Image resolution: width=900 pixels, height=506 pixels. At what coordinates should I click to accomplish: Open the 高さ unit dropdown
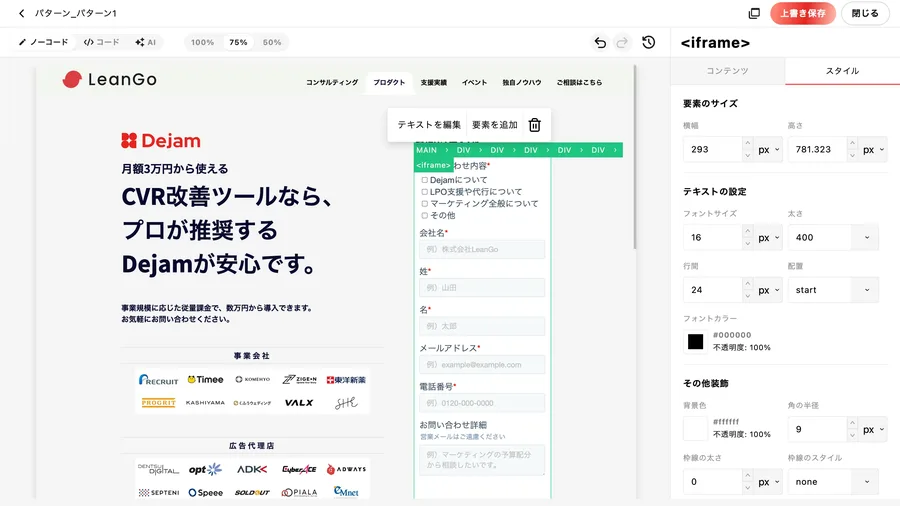(874, 150)
